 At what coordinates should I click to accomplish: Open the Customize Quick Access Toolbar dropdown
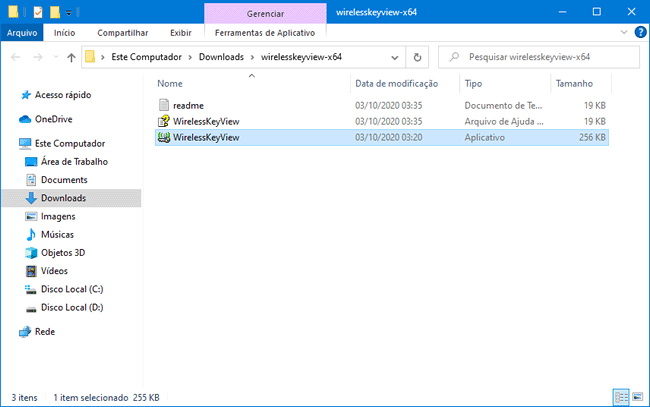pos(68,12)
